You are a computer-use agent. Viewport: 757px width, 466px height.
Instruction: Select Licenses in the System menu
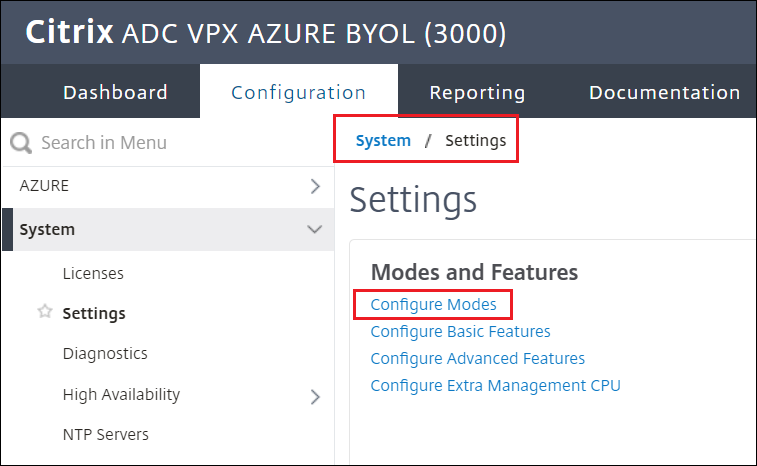click(93, 273)
